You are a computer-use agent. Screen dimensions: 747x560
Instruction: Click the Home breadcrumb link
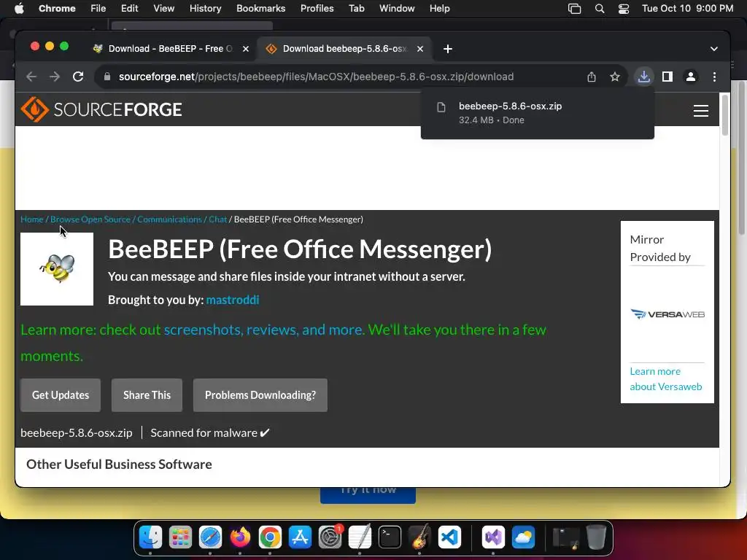tap(32, 219)
